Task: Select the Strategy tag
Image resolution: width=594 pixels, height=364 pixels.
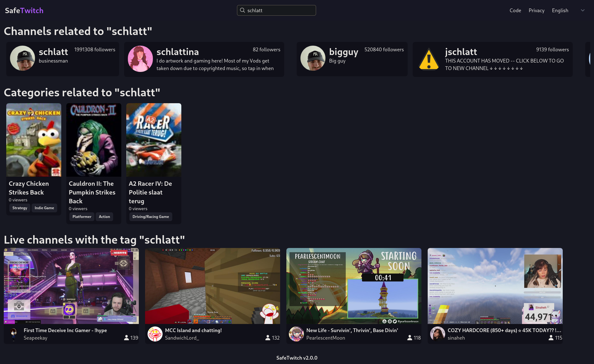Action: (x=20, y=208)
